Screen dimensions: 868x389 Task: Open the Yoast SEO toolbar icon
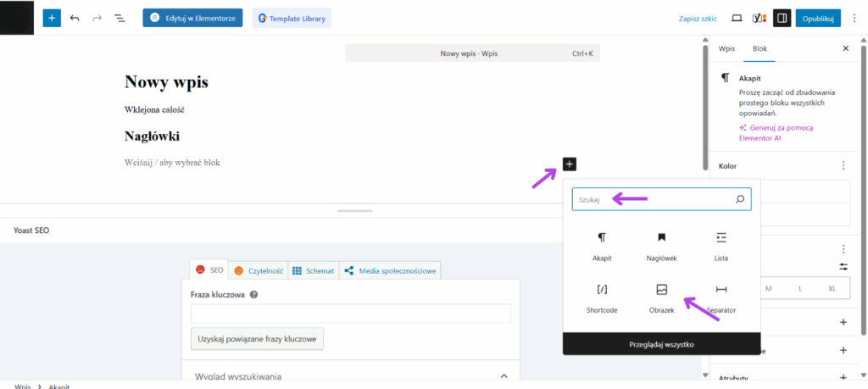(x=759, y=18)
